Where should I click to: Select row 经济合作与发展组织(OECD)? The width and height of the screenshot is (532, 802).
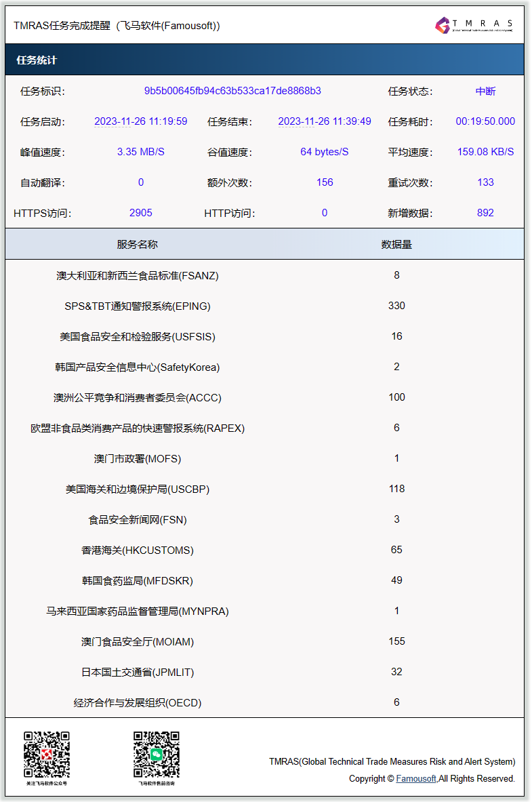click(264, 703)
